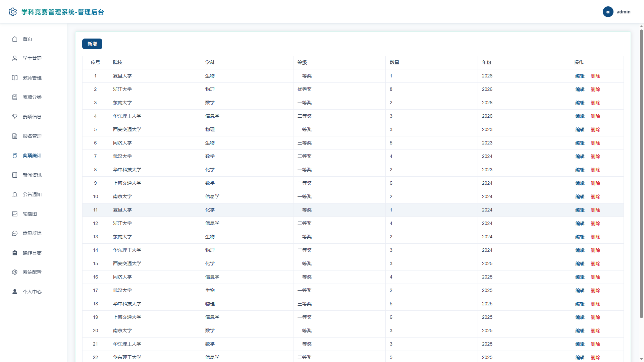Click the clipboard icon beside 操作日志

15,253
